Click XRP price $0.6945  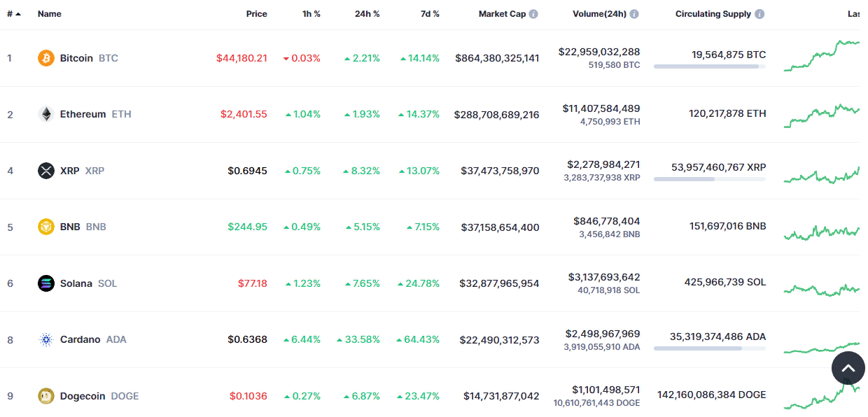[247, 171]
